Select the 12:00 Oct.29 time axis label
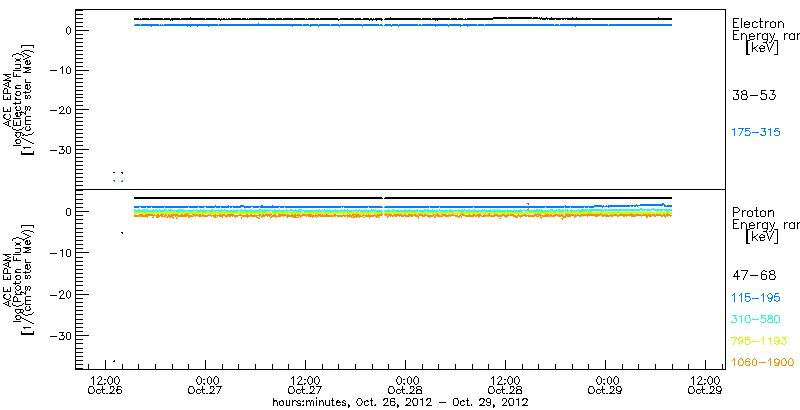Screen dimensions: 800x410 [706, 385]
